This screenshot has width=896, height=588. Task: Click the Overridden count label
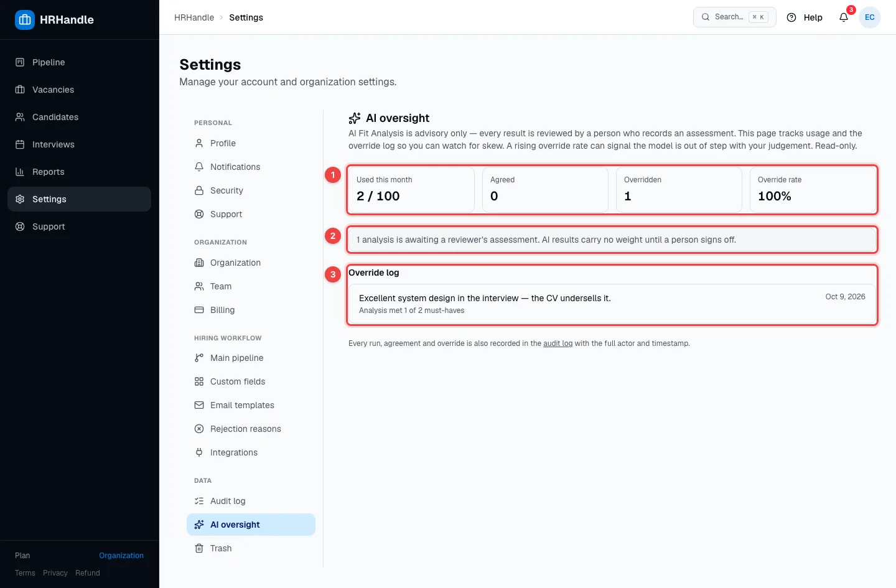coord(643,180)
